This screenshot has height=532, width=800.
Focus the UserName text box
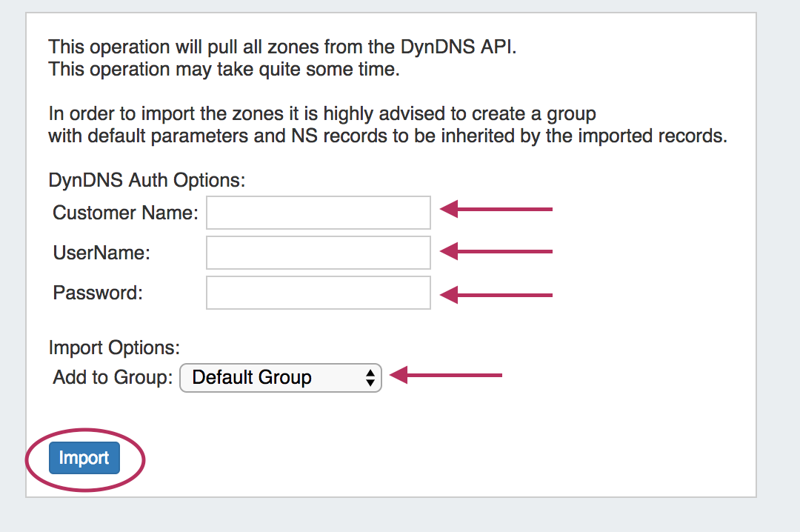[319, 253]
